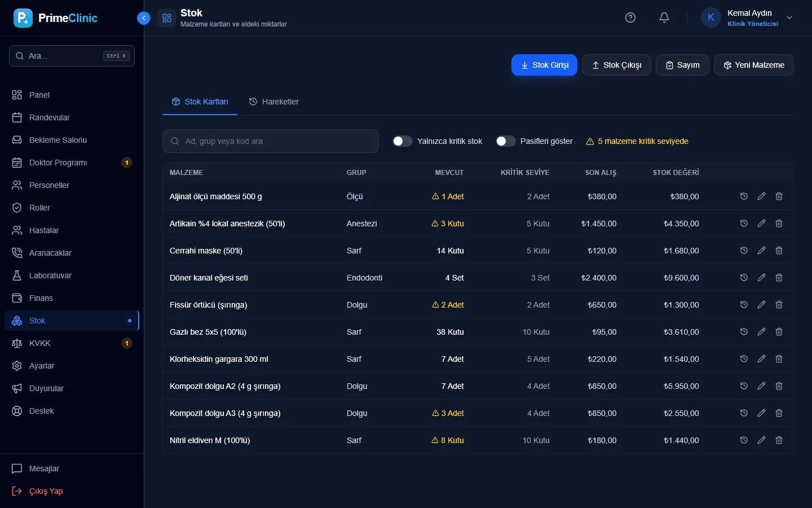Sort by MEVCUT column header

449,172
